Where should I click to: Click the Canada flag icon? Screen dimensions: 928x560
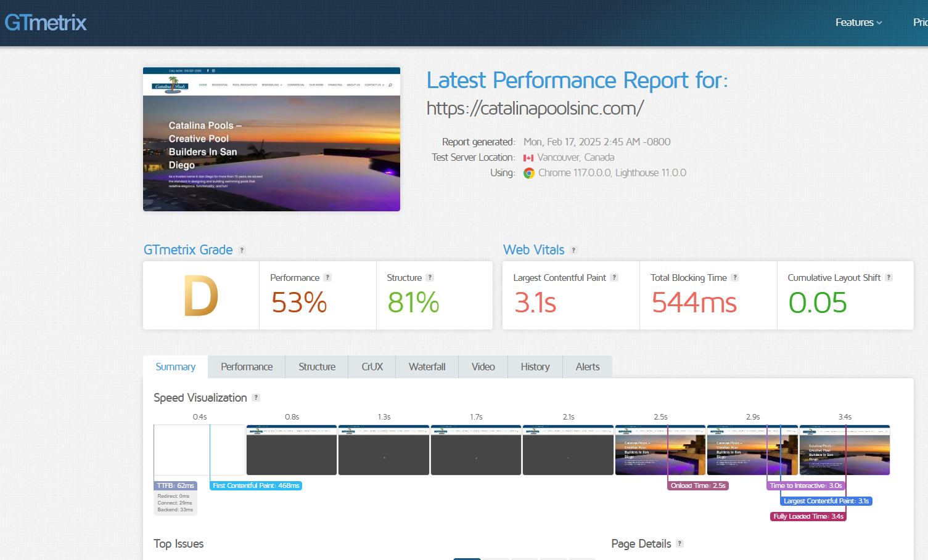[528, 158]
